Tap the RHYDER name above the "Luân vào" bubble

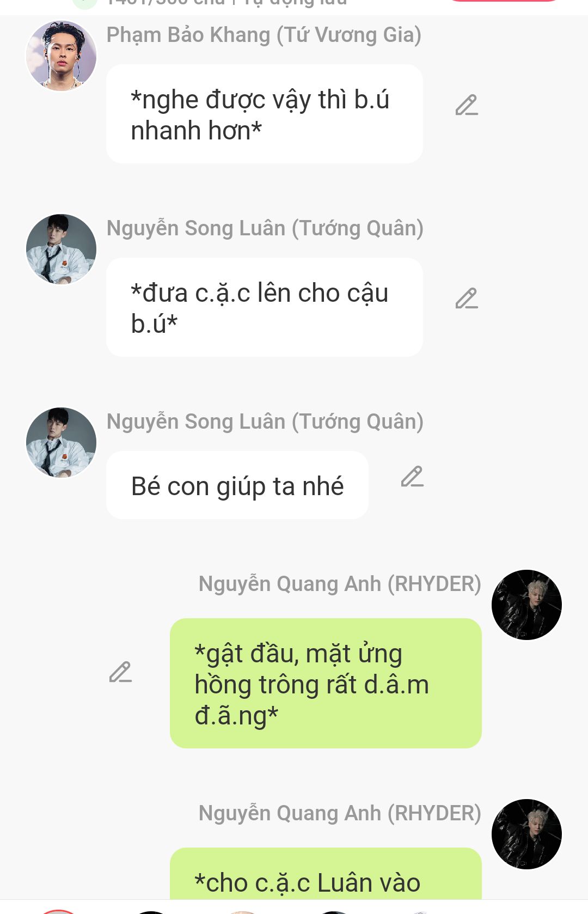click(x=340, y=813)
